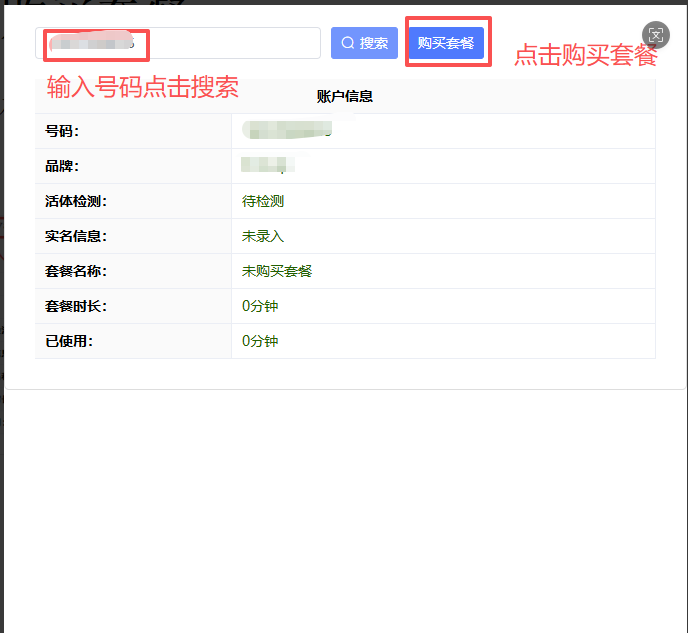The image size is (688, 633).
Task: Click the round close icon at top right
Action: tap(655, 35)
